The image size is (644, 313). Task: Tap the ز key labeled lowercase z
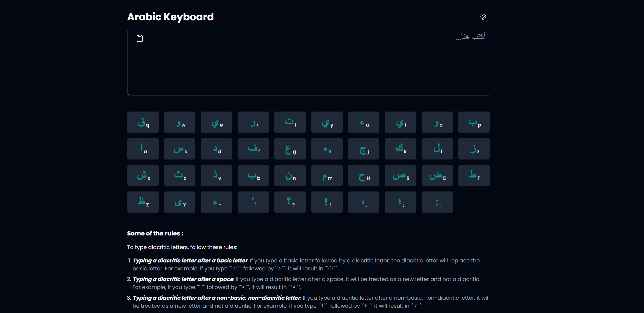(x=474, y=149)
